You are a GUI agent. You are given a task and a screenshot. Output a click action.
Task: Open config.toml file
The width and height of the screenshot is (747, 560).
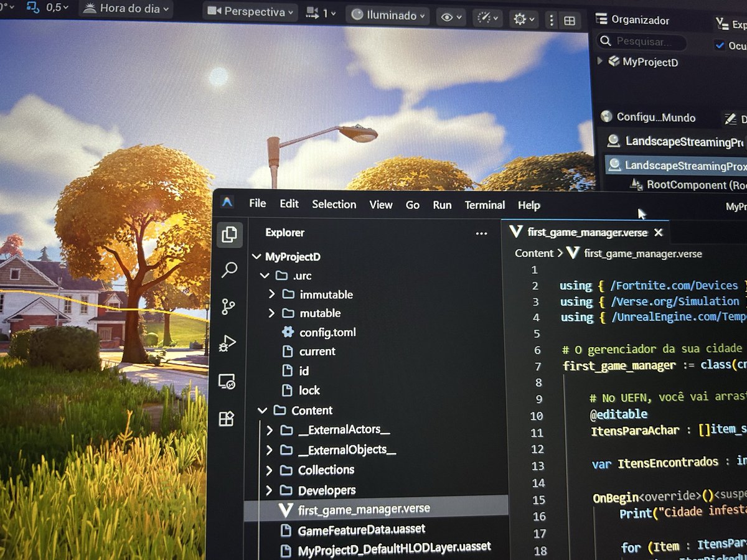pos(327,332)
